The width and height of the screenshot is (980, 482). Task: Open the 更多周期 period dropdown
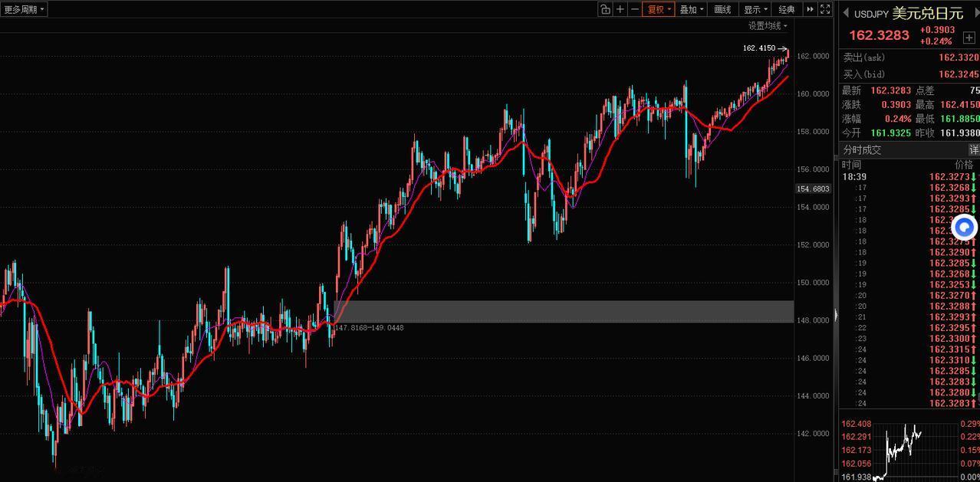coord(25,9)
